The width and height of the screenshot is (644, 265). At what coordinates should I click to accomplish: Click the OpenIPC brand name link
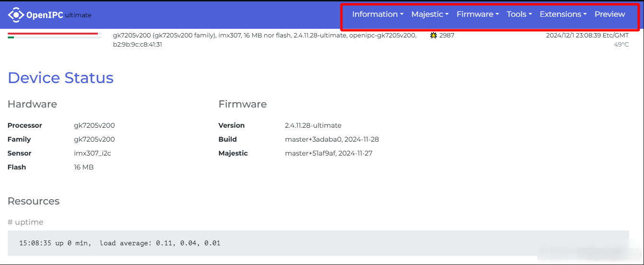pyautogui.click(x=45, y=15)
